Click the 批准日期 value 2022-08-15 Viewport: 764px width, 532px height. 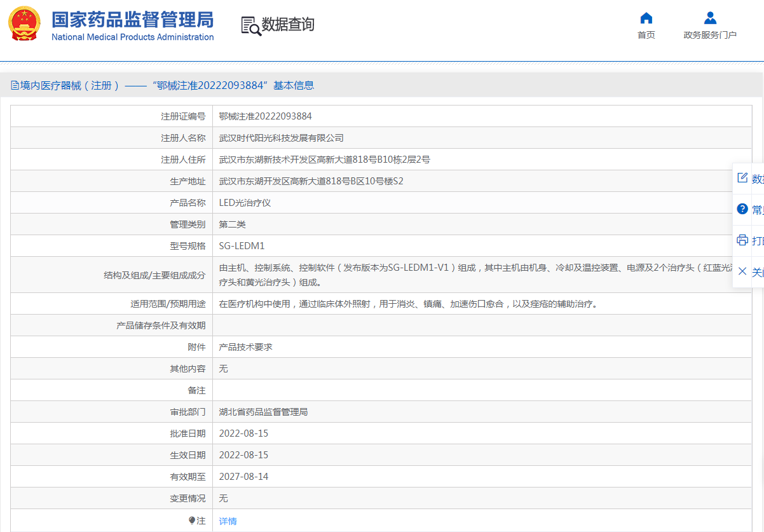(244, 433)
